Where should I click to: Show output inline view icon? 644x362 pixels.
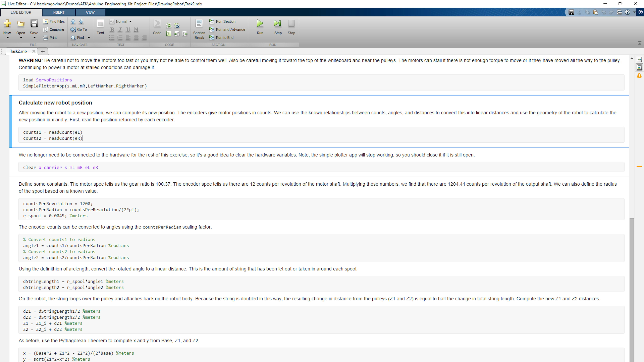[x=639, y=67]
